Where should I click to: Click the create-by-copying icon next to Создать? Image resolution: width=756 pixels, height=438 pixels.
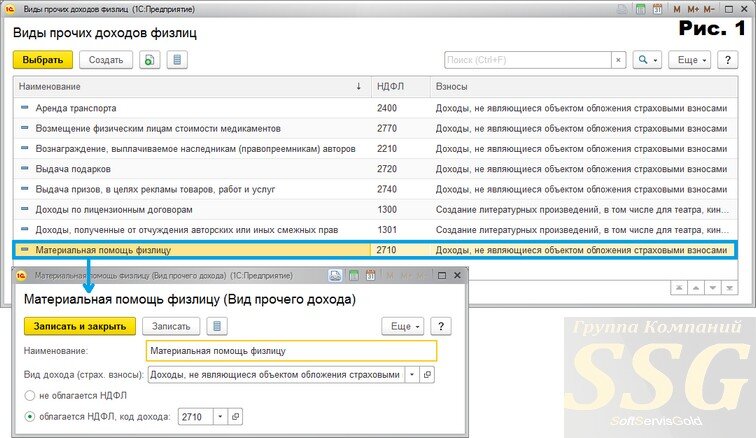pos(149,60)
